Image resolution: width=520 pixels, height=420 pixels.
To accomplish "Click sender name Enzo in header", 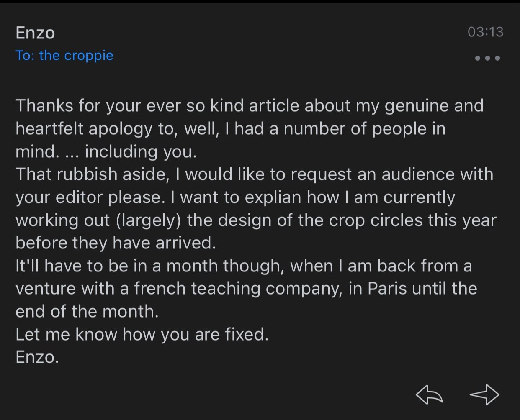I will pos(35,33).
